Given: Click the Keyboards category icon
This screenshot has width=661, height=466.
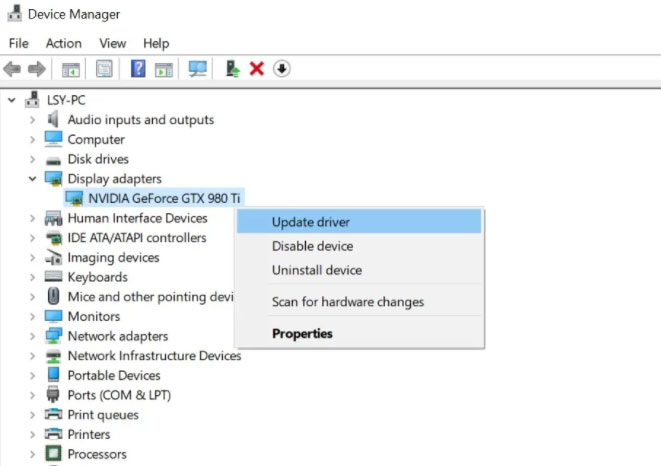Looking at the screenshot, I should [x=53, y=277].
